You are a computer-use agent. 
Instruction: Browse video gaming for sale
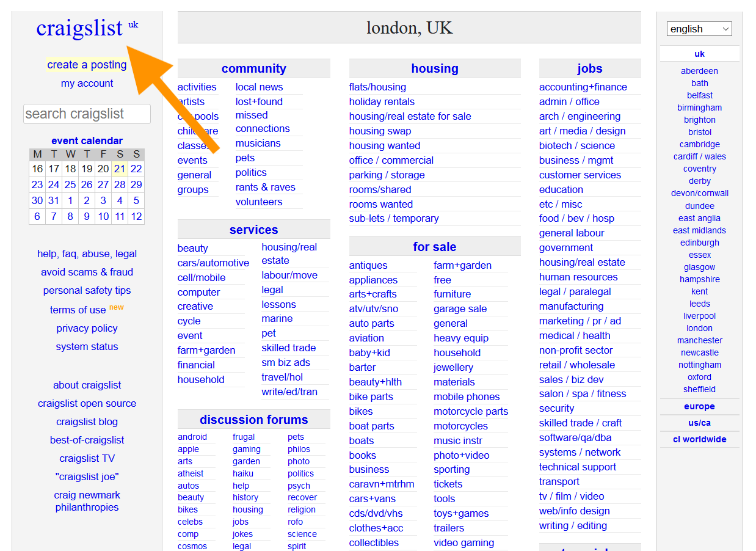pyautogui.click(x=463, y=542)
